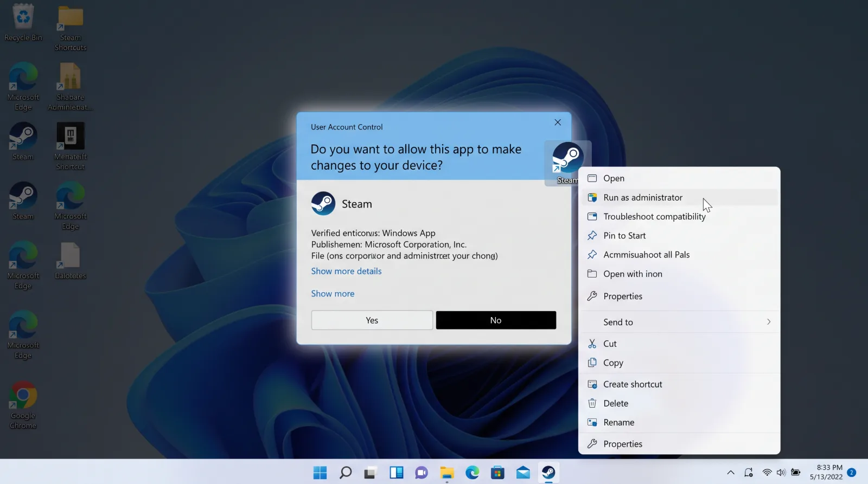Select Delete in the context menu
This screenshot has width=868, height=484.
(x=679, y=403)
